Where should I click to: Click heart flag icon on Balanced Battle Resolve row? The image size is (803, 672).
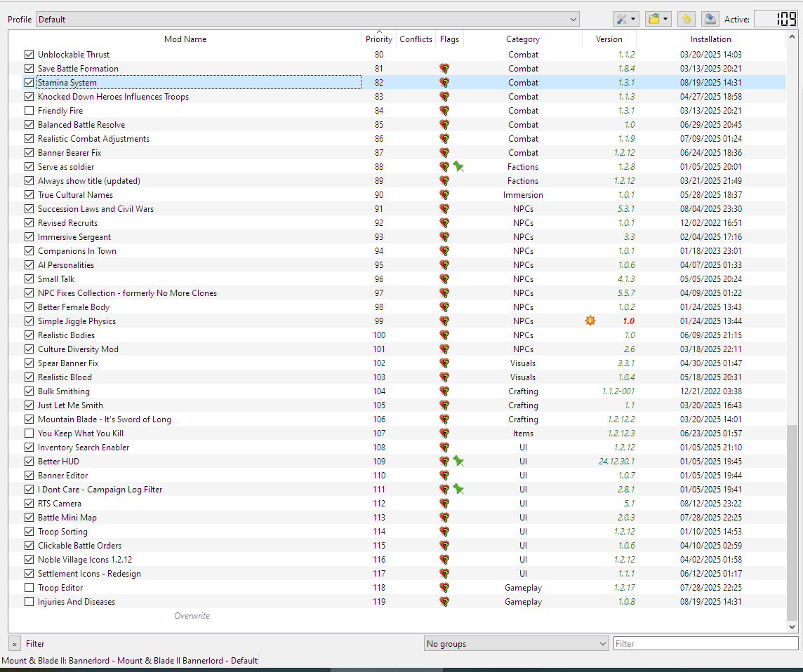coord(444,124)
